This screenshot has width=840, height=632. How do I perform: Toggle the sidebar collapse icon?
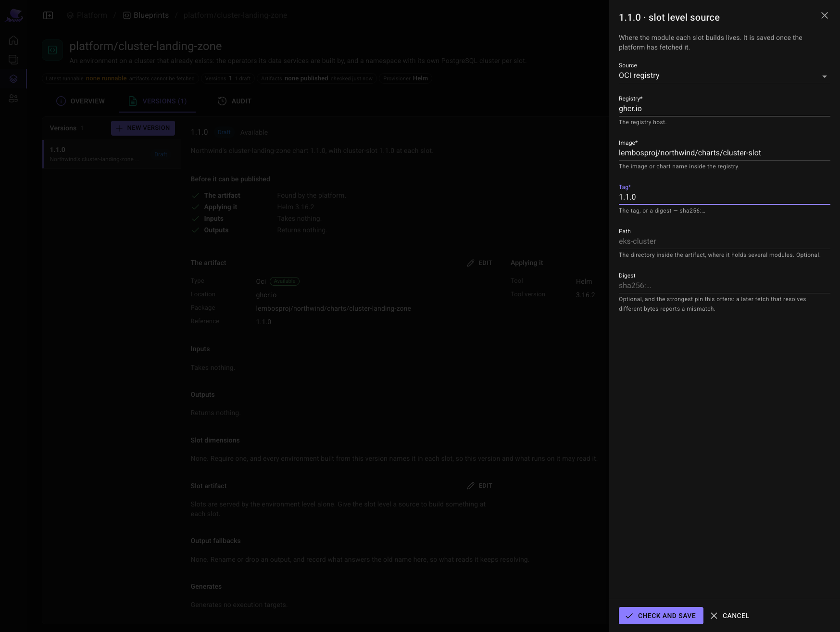(x=48, y=15)
